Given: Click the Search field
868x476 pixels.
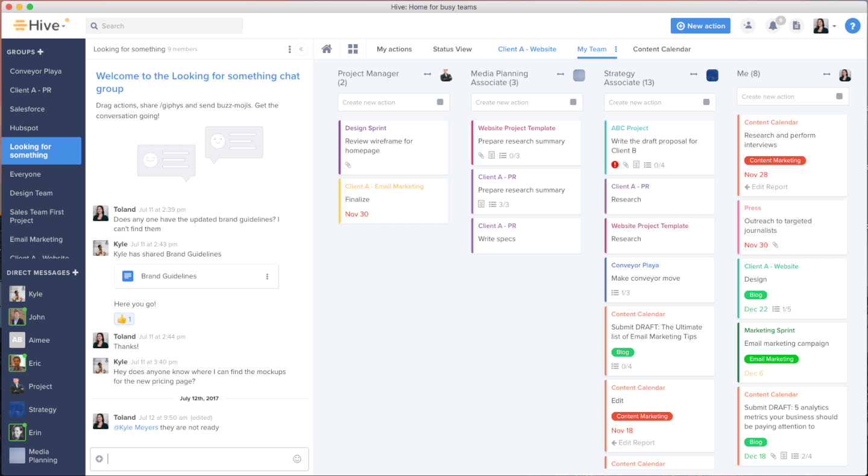Looking at the screenshot, I should pyautogui.click(x=164, y=26).
